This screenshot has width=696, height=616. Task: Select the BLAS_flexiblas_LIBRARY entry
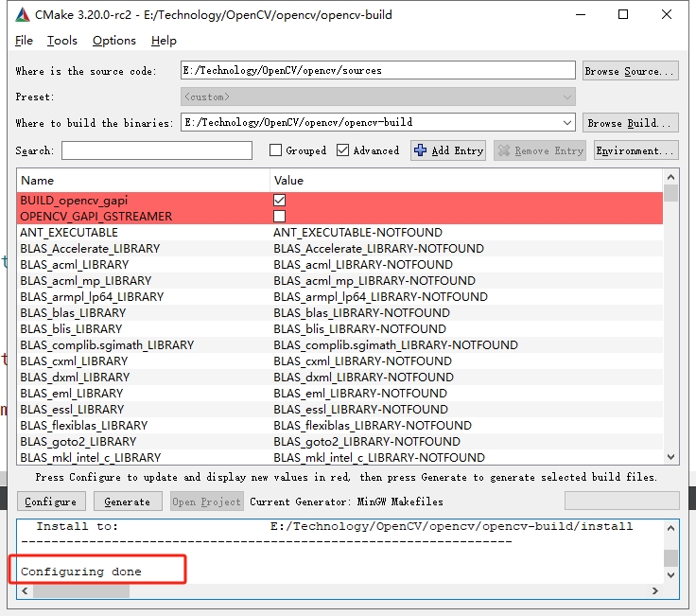coord(84,426)
